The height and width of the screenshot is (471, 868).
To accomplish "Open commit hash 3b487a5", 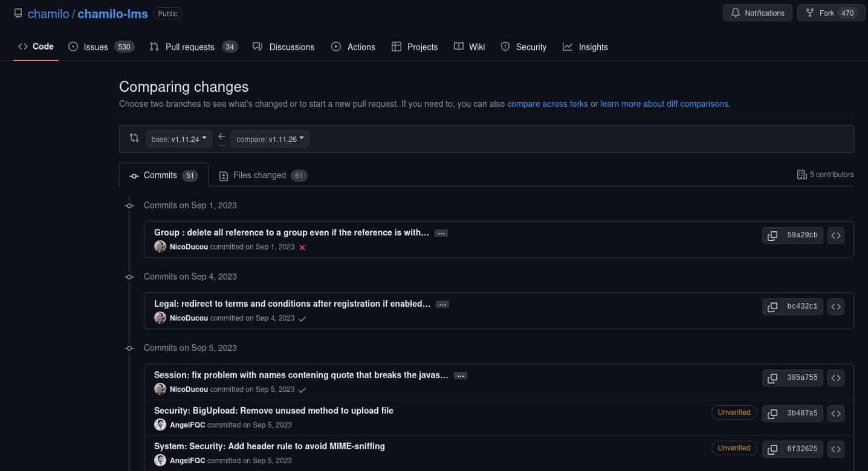I will tap(802, 414).
